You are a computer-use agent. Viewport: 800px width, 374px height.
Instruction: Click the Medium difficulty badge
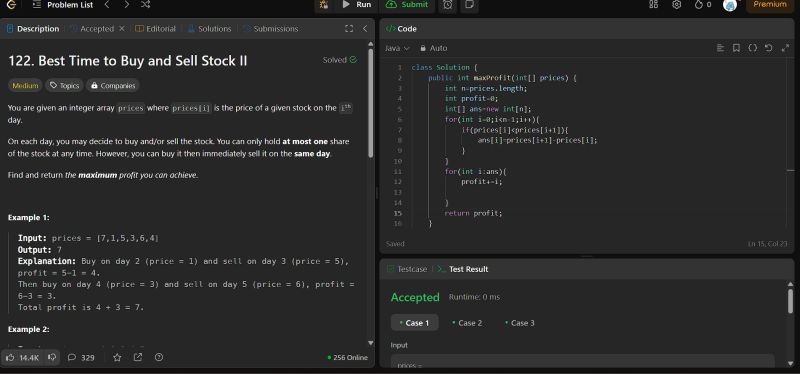point(25,86)
